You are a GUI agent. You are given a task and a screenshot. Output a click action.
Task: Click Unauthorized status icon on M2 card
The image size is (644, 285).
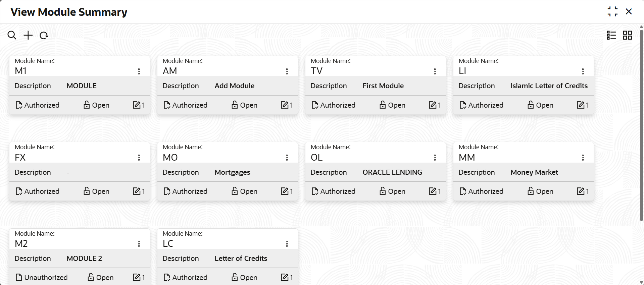coord(19,277)
